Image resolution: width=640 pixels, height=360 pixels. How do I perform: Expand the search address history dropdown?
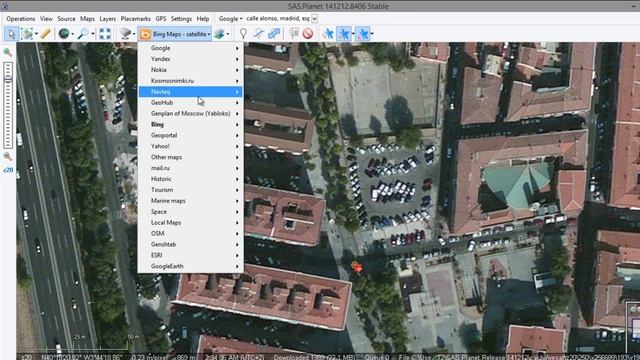coord(314,19)
